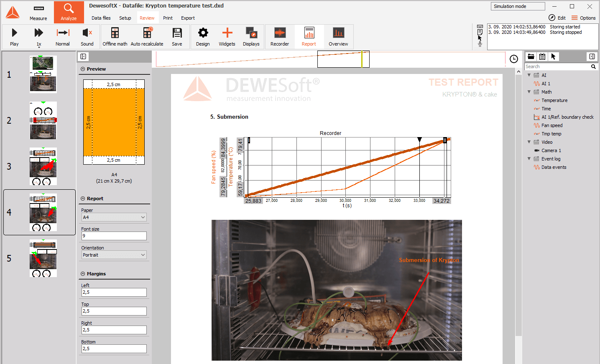Select report page thumbnail 3
The width and height of the screenshot is (600, 364).
43,166
